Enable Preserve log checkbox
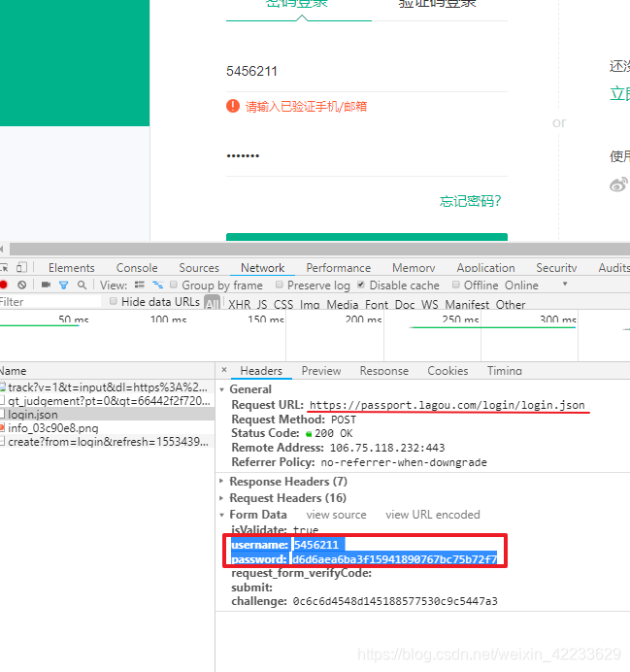The image size is (630, 672). [x=280, y=285]
